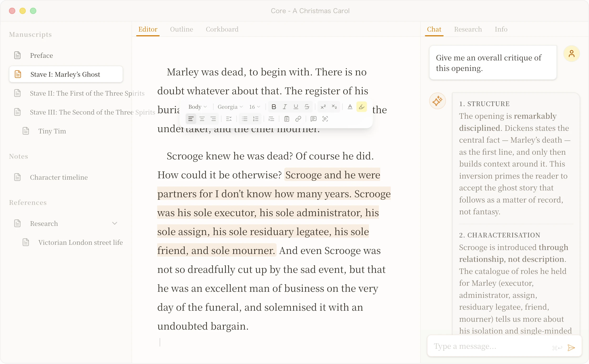The height and width of the screenshot is (364, 589).
Task: Click the AI assistant sparkle icon
Action: click(x=438, y=101)
